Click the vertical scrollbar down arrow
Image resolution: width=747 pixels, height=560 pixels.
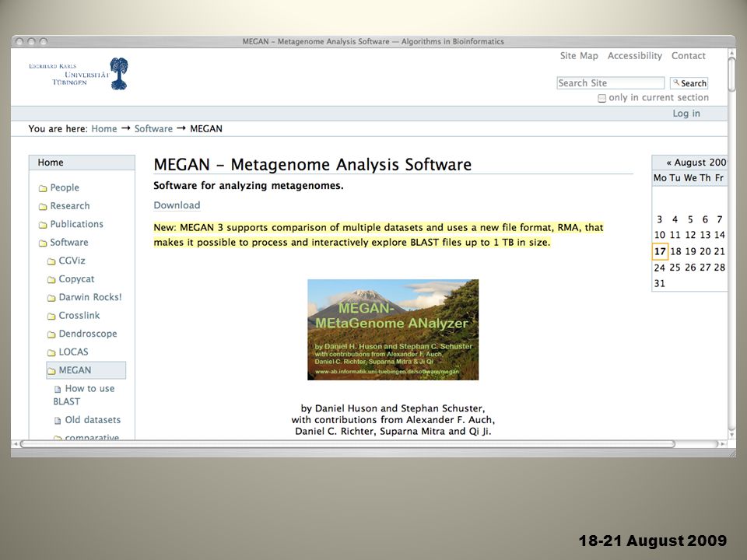pyautogui.click(x=731, y=436)
